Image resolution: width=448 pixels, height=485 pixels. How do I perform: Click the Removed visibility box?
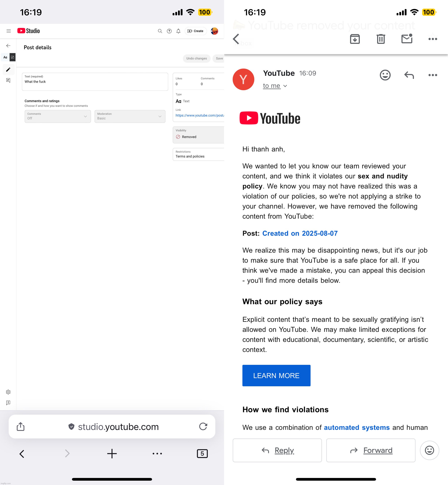pos(198,135)
